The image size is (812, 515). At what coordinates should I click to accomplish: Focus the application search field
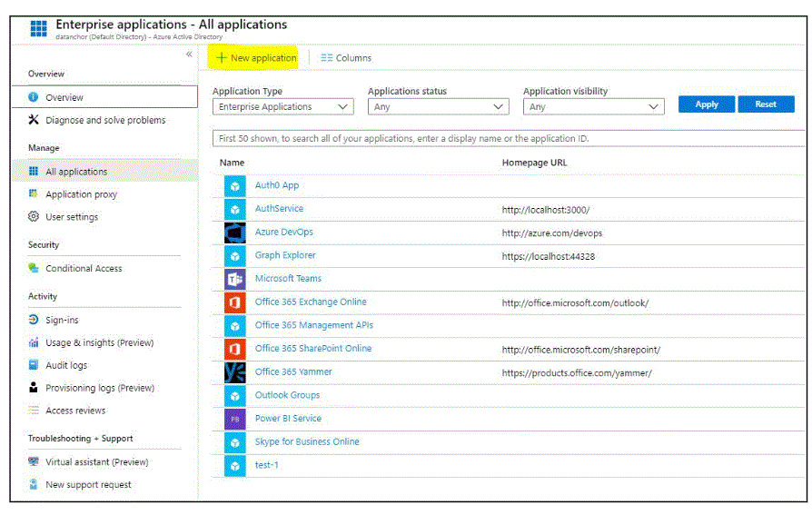[x=508, y=138]
